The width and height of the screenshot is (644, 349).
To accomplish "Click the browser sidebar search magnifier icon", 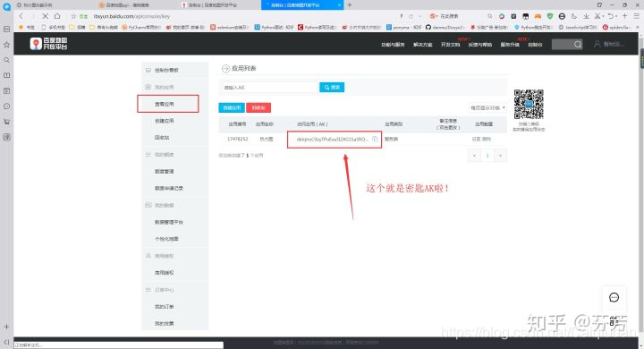I will [6, 60].
